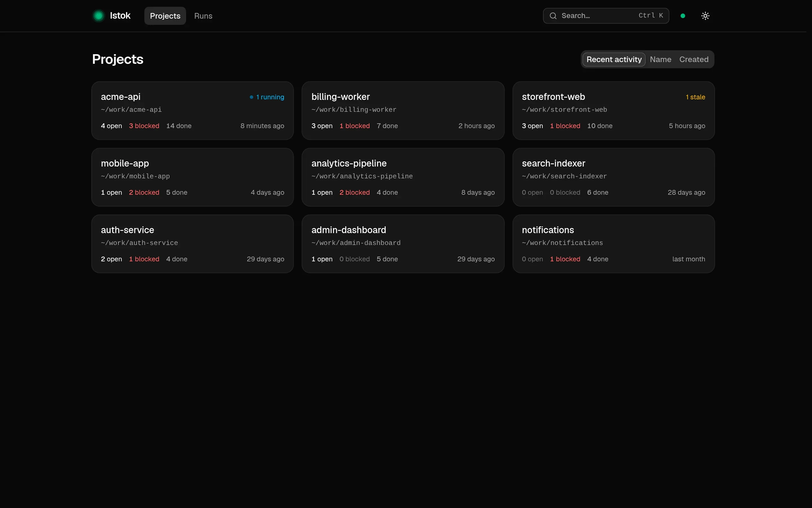Click "1 blocked" on notifications card
Image resolution: width=812 pixels, height=508 pixels.
click(x=565, y=259)
